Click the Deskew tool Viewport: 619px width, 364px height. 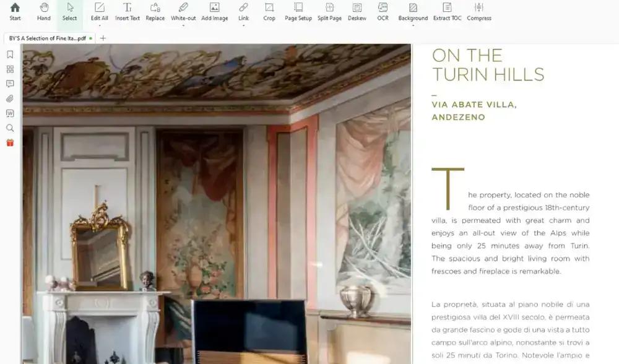[x=357, y=11]
